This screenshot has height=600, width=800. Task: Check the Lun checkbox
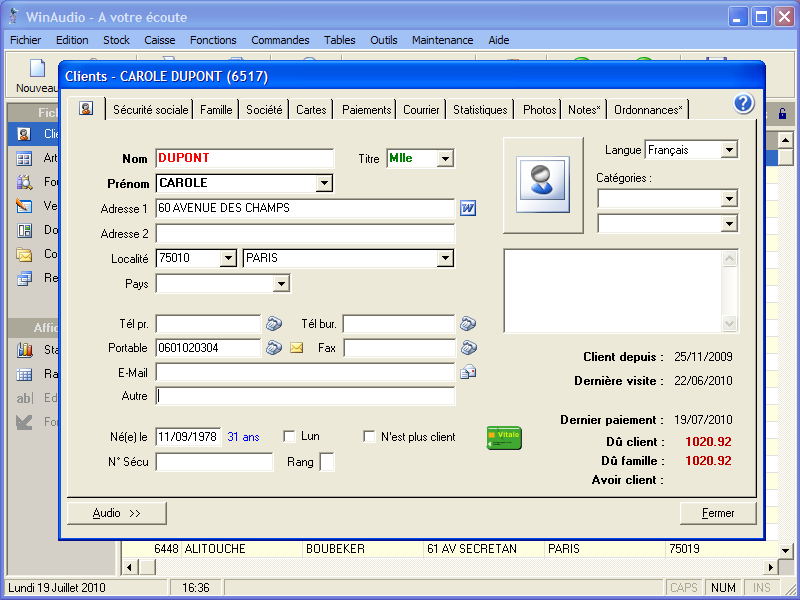tap(290, 437)
